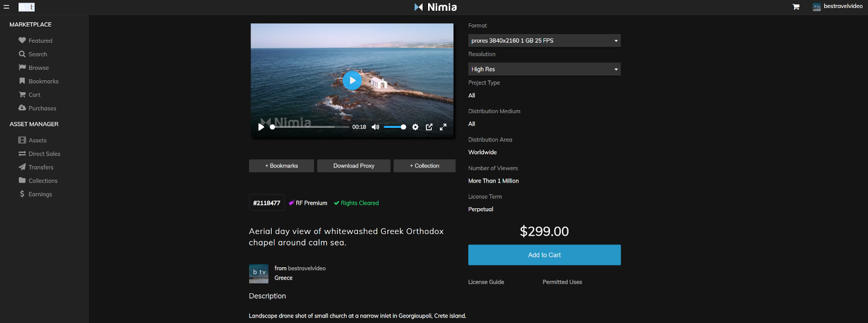Play video using center blue play button
Viewport: 868px width, 323px height.
352,81
